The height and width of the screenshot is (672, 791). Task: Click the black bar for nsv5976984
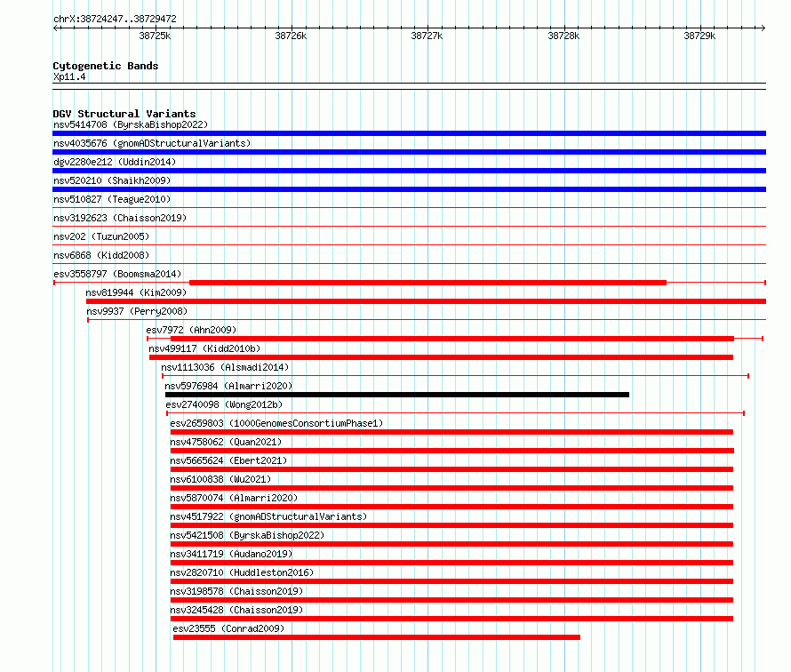click(397, 395)
